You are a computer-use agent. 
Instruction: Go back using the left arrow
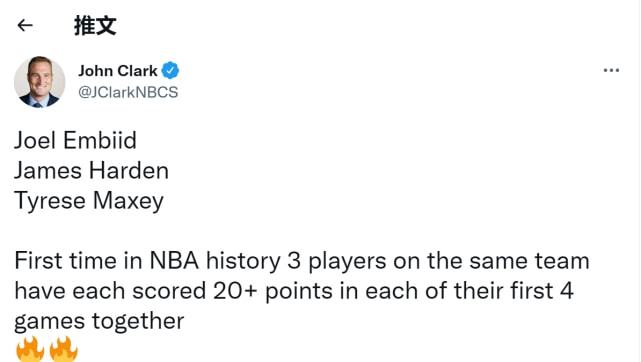pyautogui.click(x=25, y=25)
